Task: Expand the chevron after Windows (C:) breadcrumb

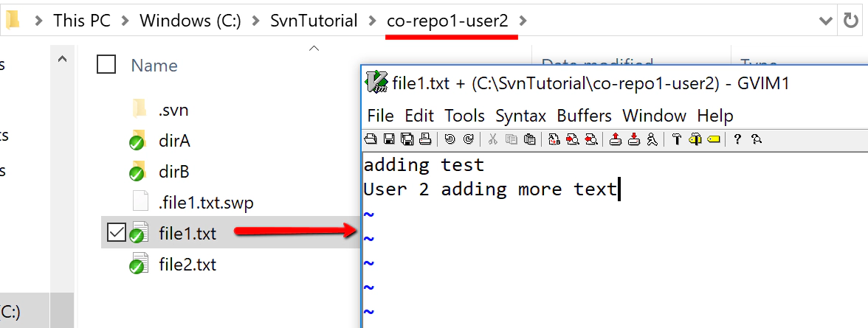Action: pyautogui.click(x=255, y=21)
